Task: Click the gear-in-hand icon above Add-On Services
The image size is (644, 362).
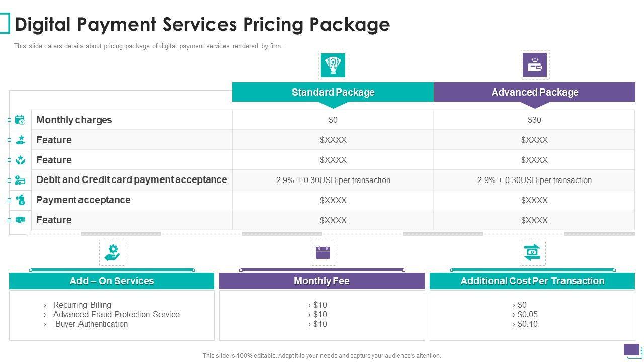Action: [112, 252]
